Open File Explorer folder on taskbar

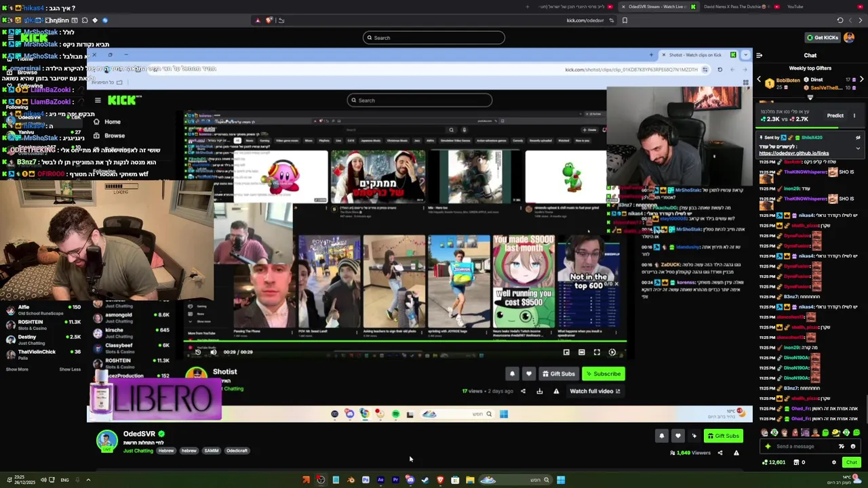[470, 480]
